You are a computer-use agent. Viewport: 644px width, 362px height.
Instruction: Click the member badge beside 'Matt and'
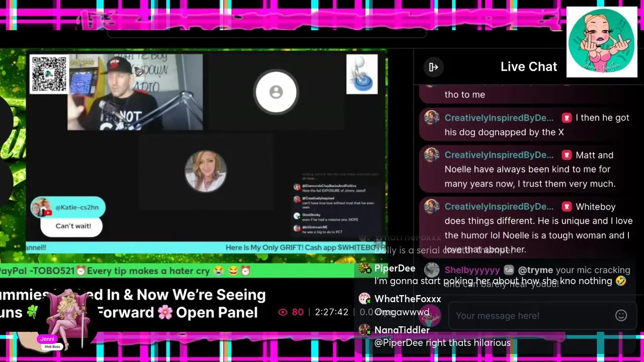pos(567,155)
